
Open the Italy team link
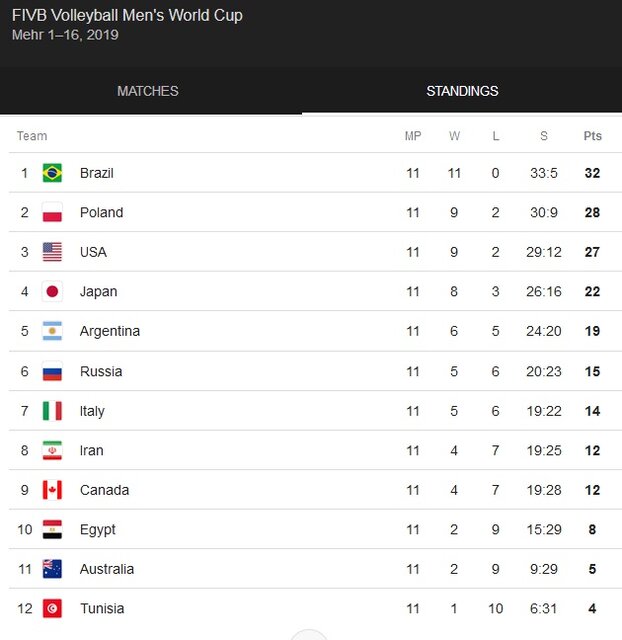(x=92, y=411)
